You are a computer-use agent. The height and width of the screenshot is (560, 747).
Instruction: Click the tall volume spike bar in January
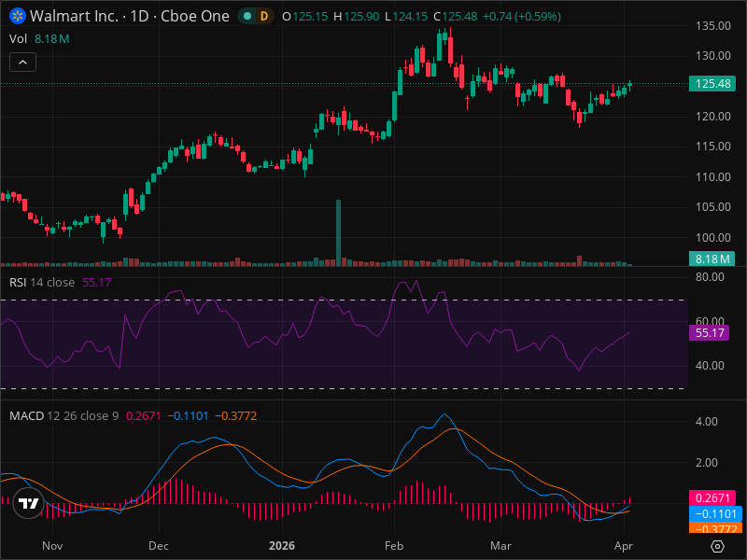tap(338, 232)
